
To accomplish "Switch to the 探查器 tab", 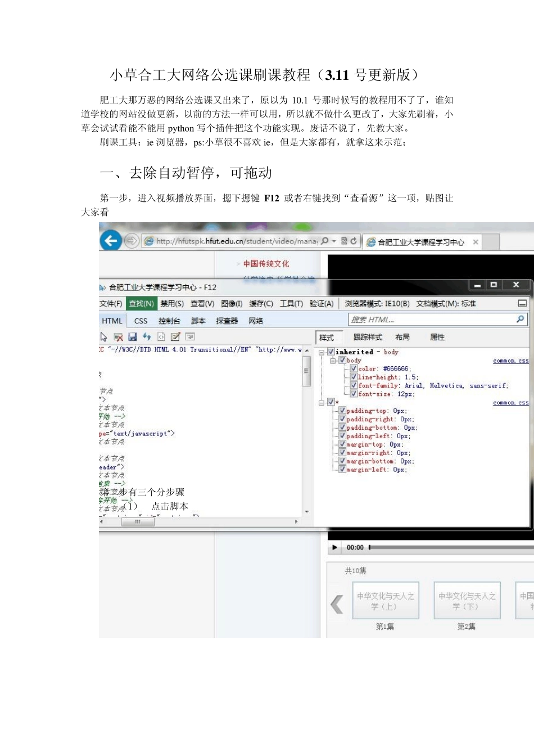I will [227, 321].
